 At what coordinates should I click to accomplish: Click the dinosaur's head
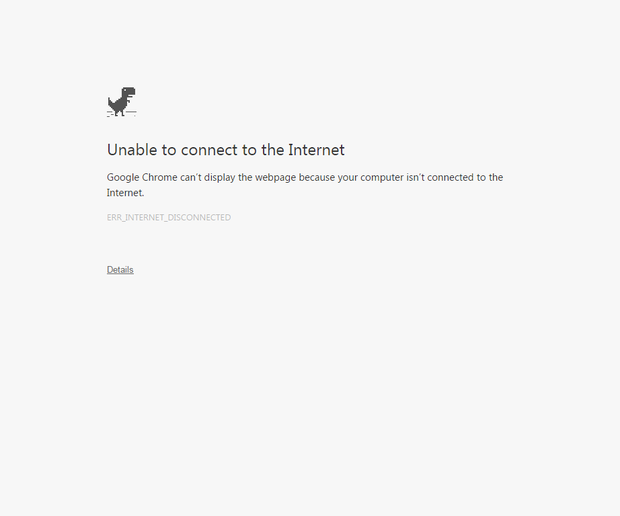(129, 92)
